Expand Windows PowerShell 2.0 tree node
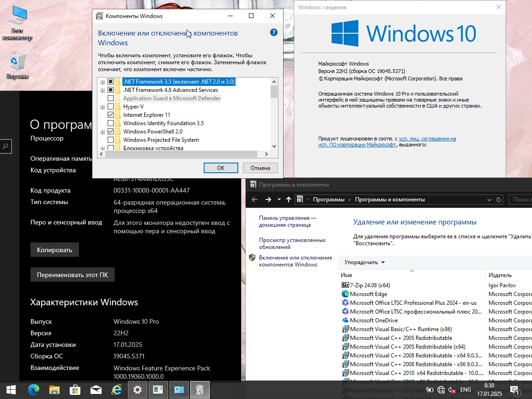The width and height of the screenshot is (532, 399). tap(103, 132)
